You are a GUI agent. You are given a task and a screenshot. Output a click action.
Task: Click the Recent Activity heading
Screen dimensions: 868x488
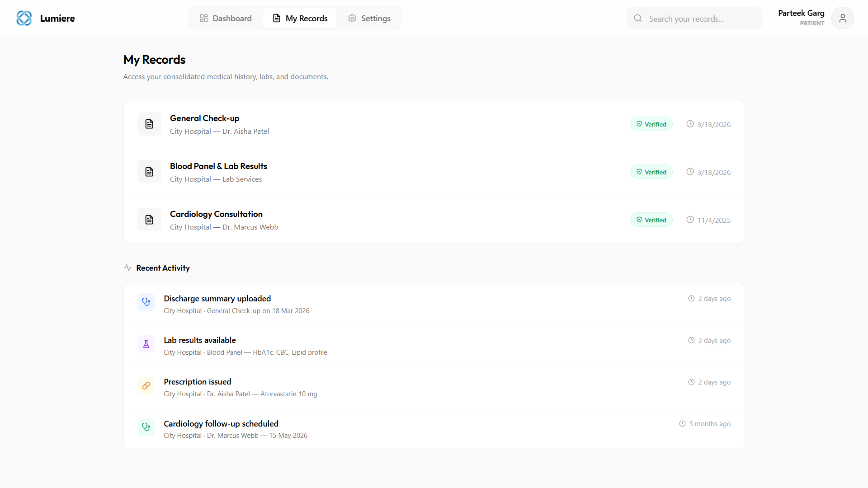(163, 268)
